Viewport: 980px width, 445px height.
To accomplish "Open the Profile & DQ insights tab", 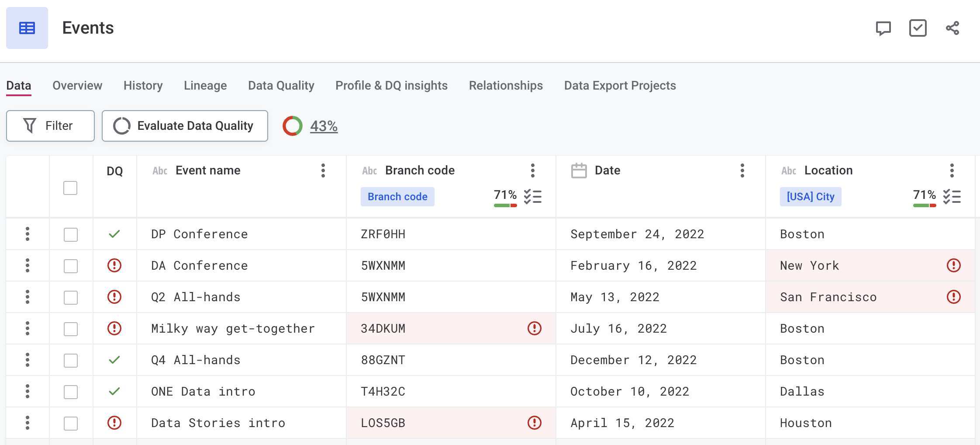I will point(392,86).
